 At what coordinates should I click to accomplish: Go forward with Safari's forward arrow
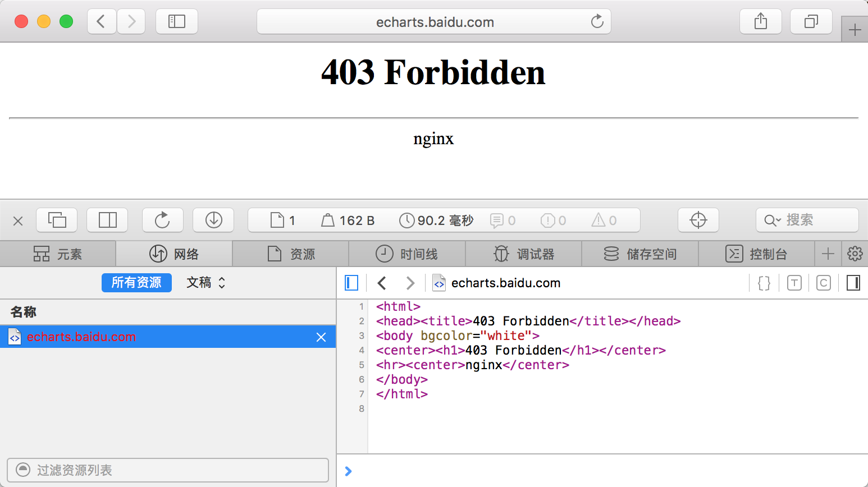pos(131,22)
